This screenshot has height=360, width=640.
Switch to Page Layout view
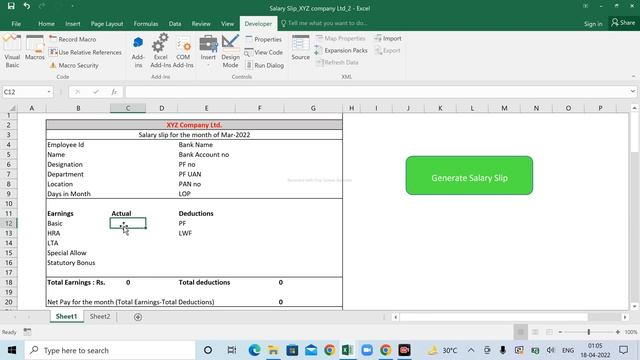tap(535, 332)
